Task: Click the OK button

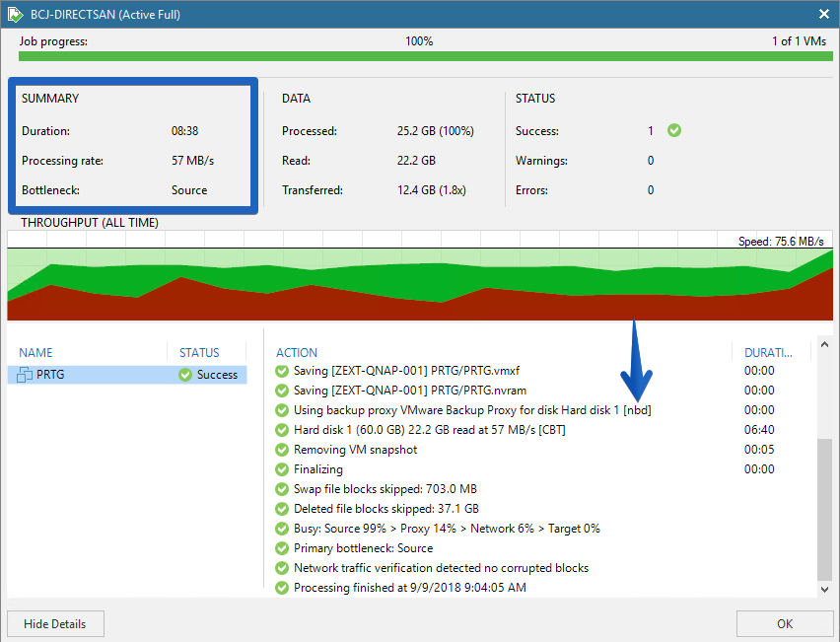Action: coord(784,624)
